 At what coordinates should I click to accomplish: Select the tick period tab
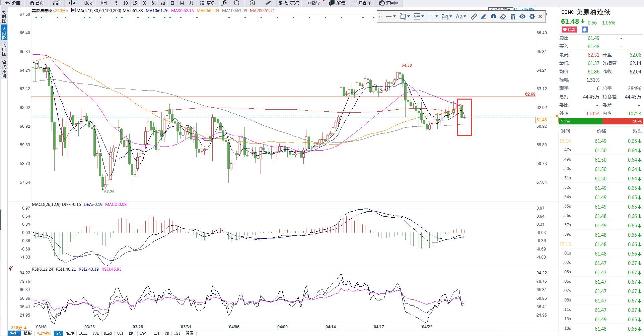point(88,3)
